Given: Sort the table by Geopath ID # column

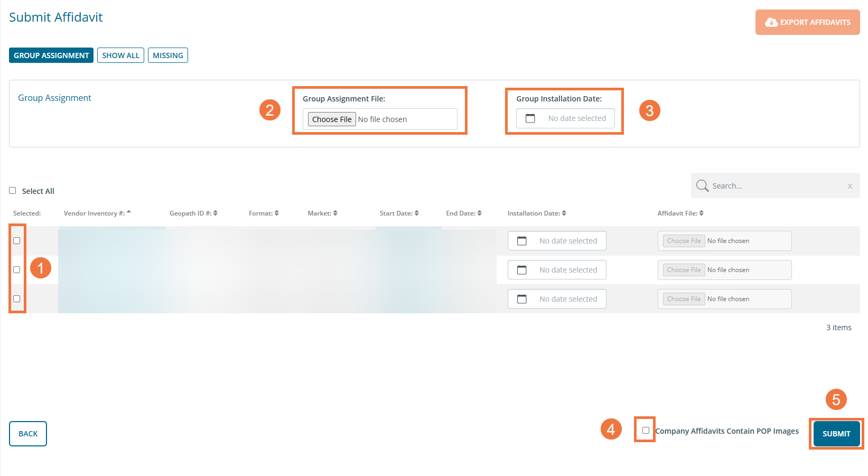Looking at the screenshot, I should (216, 213).
